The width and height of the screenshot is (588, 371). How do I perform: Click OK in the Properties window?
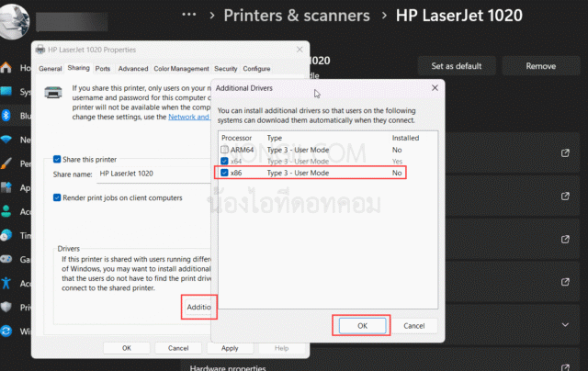(x=127, y=348)
